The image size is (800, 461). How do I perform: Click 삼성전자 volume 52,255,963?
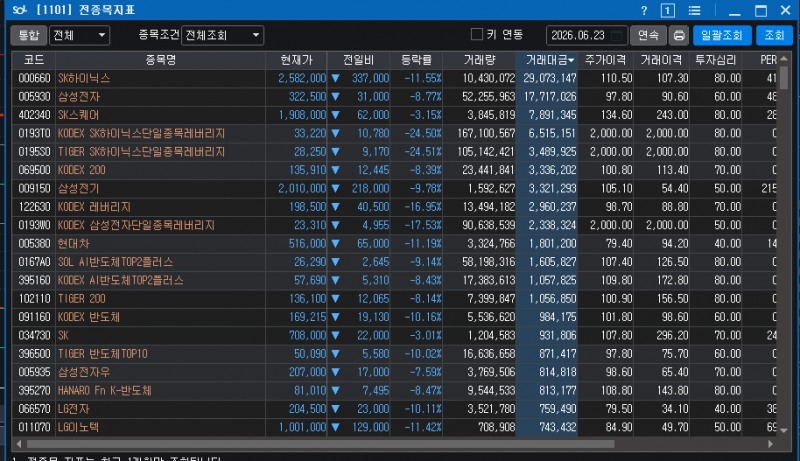pos(489,97)
